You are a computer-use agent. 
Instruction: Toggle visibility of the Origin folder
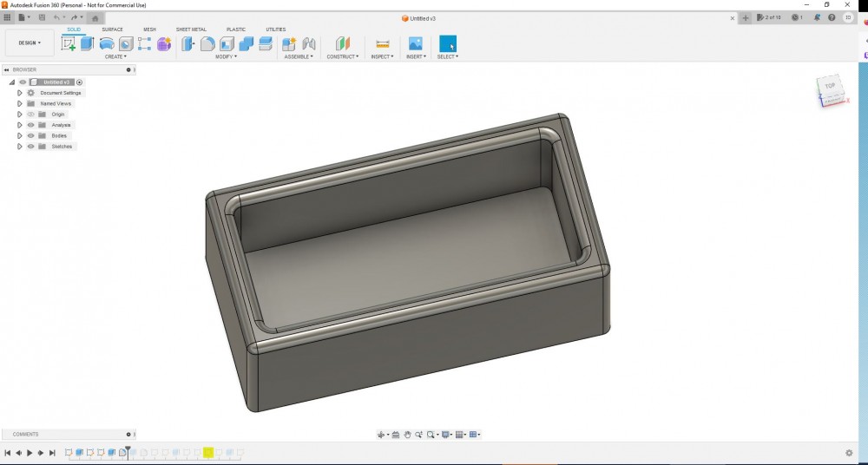tap(30, 115)
